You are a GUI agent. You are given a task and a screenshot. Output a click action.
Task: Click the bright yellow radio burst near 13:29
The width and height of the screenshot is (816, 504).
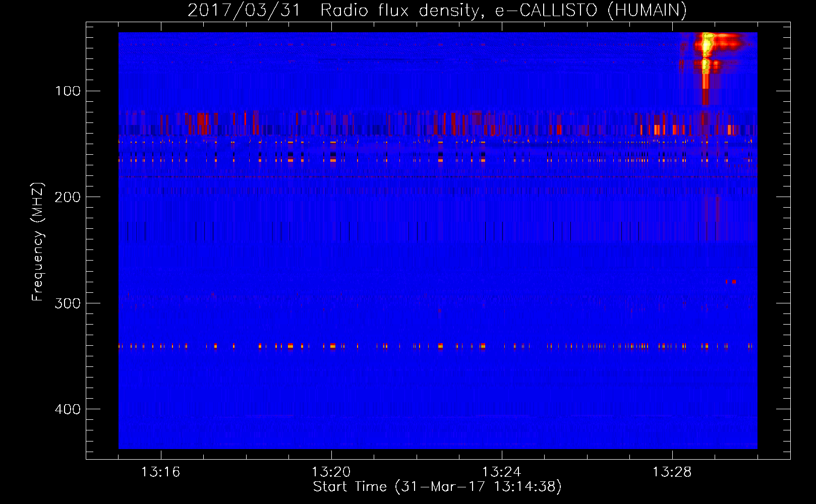pos(706,53)
